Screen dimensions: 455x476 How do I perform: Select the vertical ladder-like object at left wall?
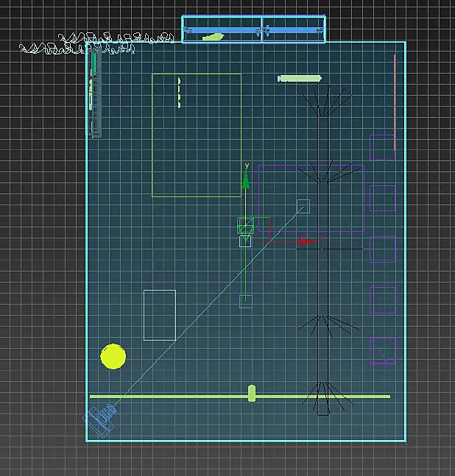95,93
